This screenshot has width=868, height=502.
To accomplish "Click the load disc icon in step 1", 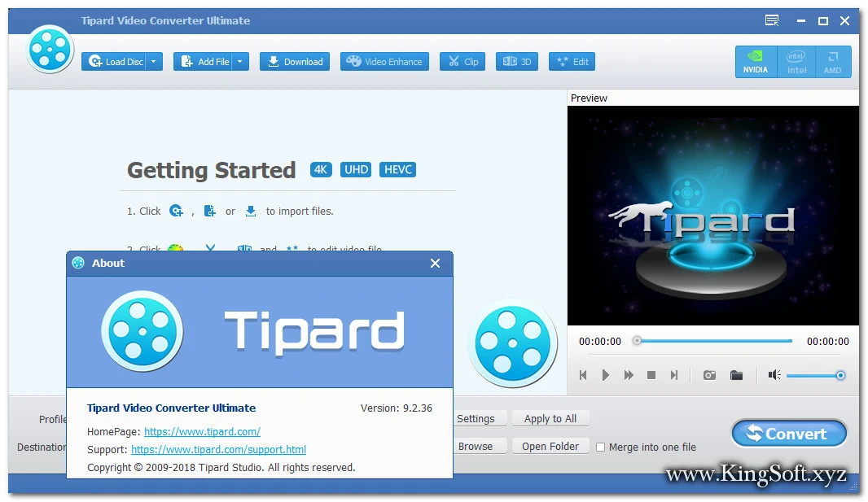I will tap(176, 211).
